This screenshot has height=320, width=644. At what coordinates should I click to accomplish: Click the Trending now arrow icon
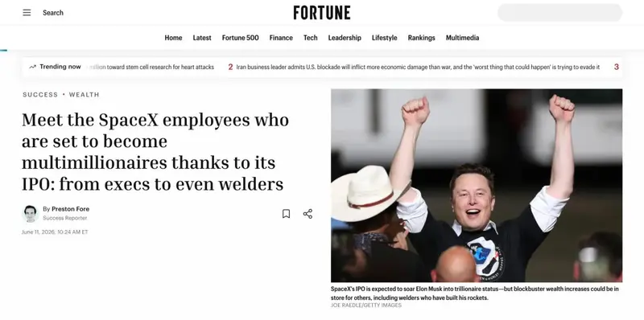click(33, 67)
